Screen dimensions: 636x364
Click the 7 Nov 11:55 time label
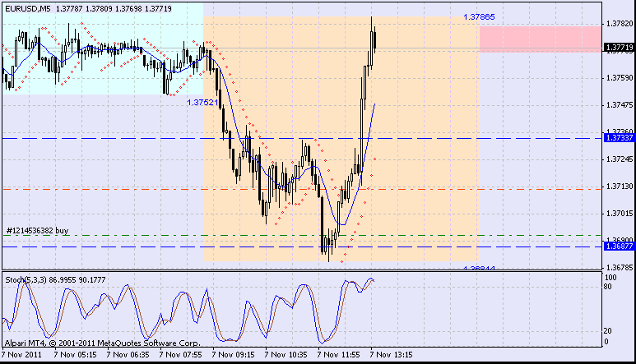338,355
